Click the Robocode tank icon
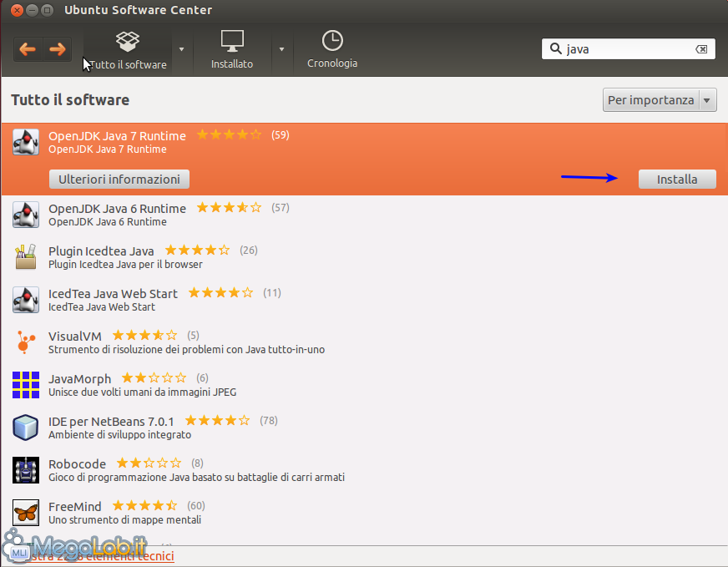728x567 pixels. [x=26, y=470]
